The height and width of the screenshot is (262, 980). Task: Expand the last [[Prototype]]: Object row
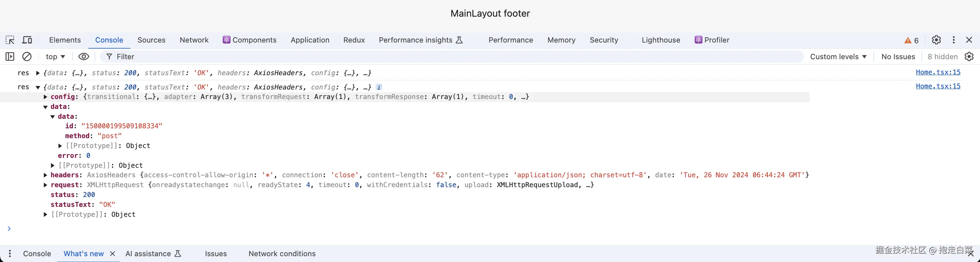coord(45,214)
